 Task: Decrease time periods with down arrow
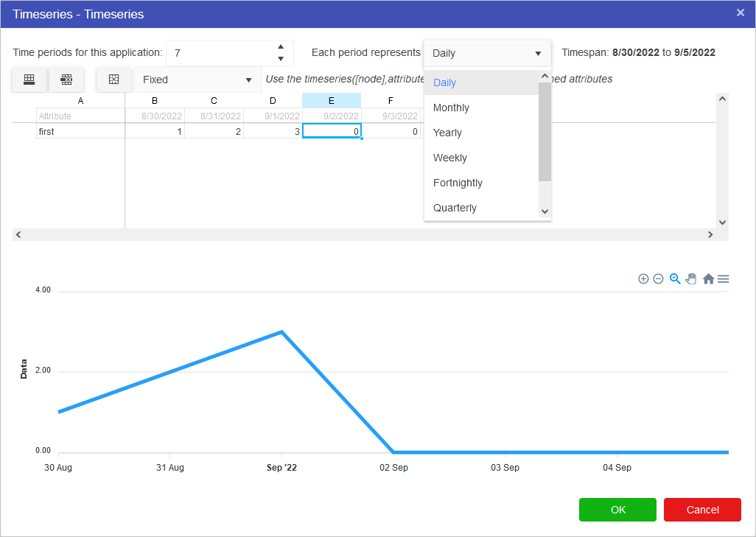281,59
